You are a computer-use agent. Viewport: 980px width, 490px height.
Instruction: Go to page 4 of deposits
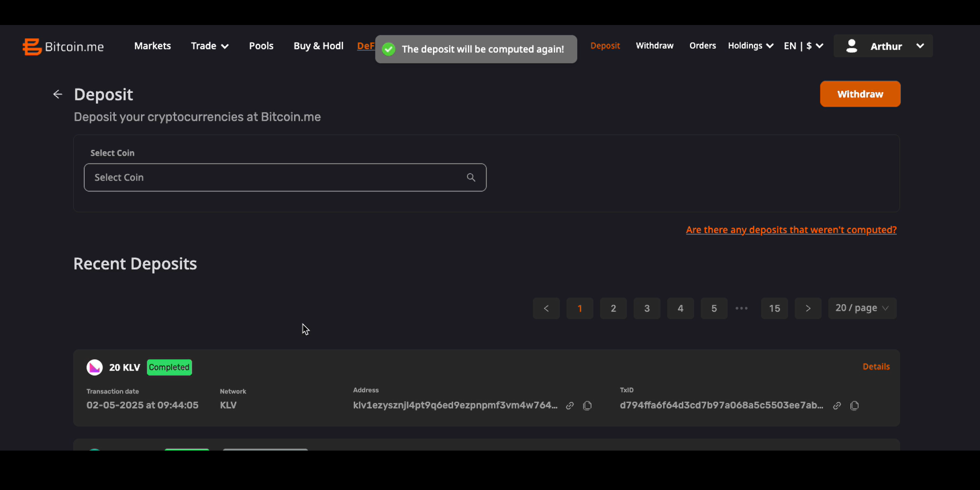680,308
